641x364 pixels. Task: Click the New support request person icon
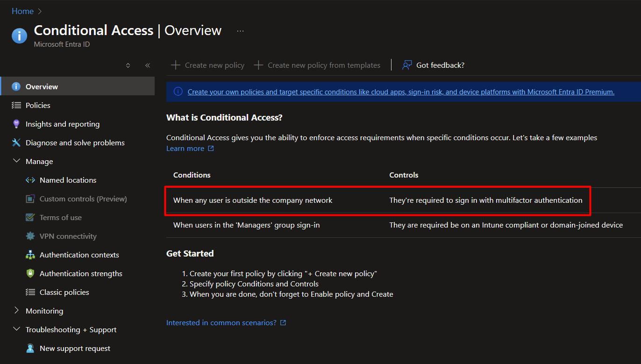click(x=30, y=348)
